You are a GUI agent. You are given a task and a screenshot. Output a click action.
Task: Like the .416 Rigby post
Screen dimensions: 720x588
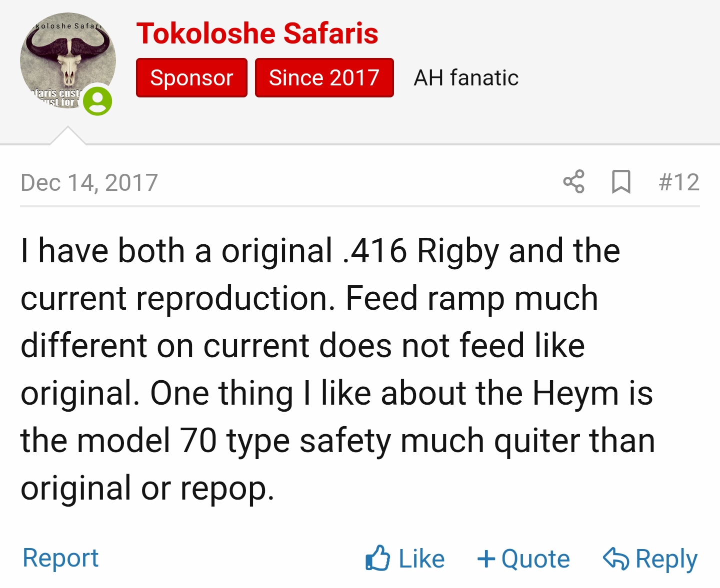[405, 558]
